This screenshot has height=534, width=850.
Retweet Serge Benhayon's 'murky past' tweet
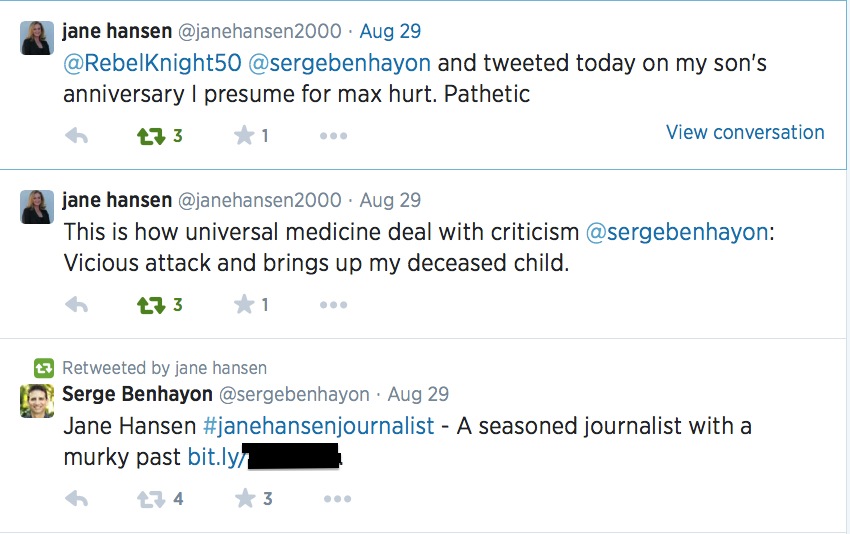[150, 498]
